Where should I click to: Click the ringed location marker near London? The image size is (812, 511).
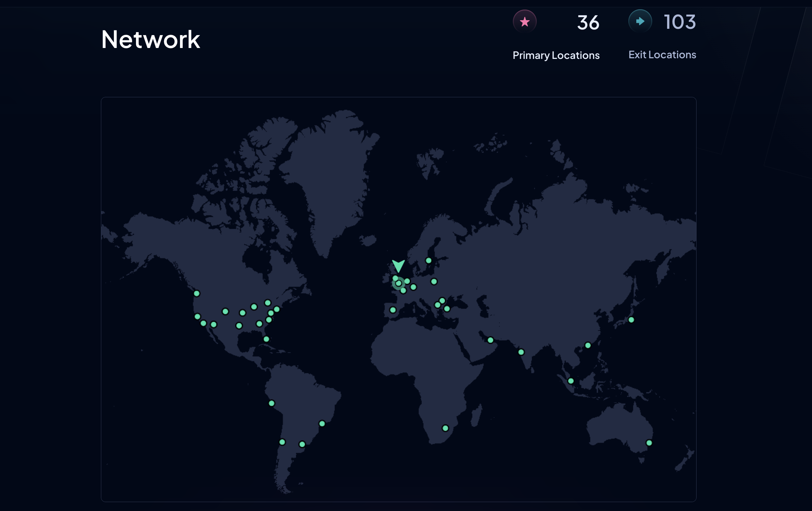click(x=399, y=284)
